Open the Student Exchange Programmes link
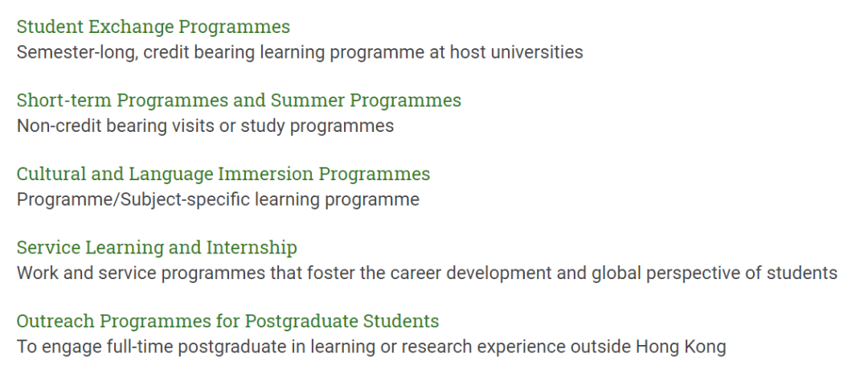 [154, 27]
